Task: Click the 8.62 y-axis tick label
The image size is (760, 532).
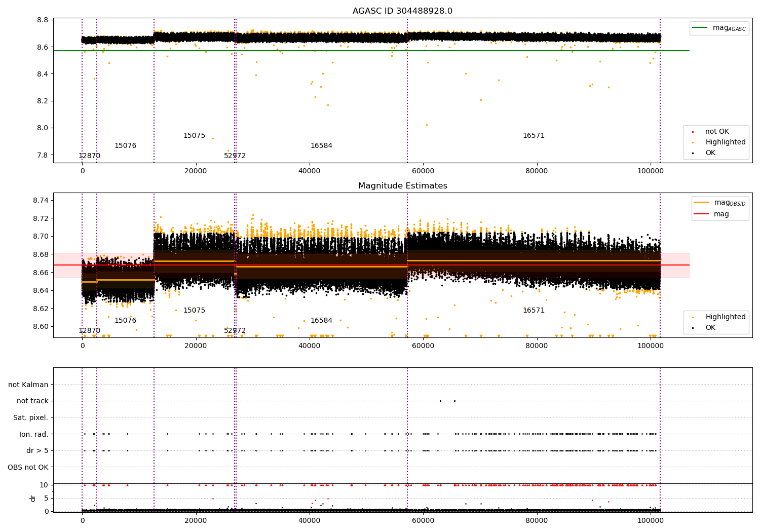Action: (41, 308)
